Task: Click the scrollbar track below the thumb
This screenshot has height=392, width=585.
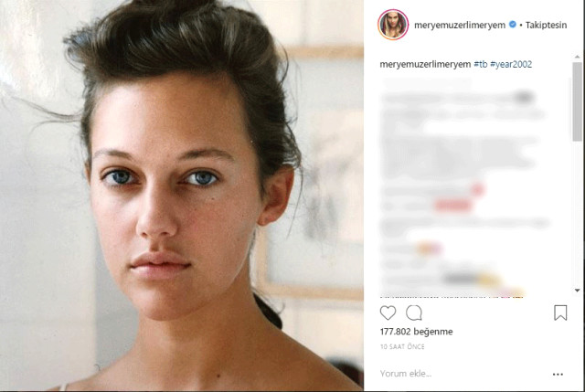Action: tap(577, 214)
